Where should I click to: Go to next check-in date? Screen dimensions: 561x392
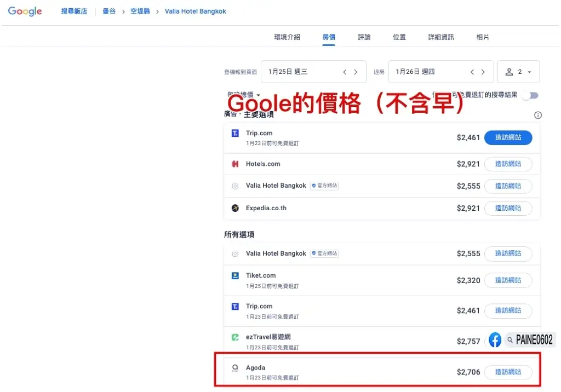[356, 72]
